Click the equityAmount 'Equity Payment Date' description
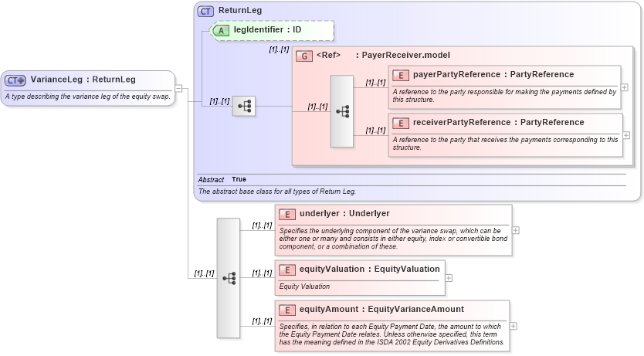Image resolution: width=644 pixels, height=356 pixels. 391,334
